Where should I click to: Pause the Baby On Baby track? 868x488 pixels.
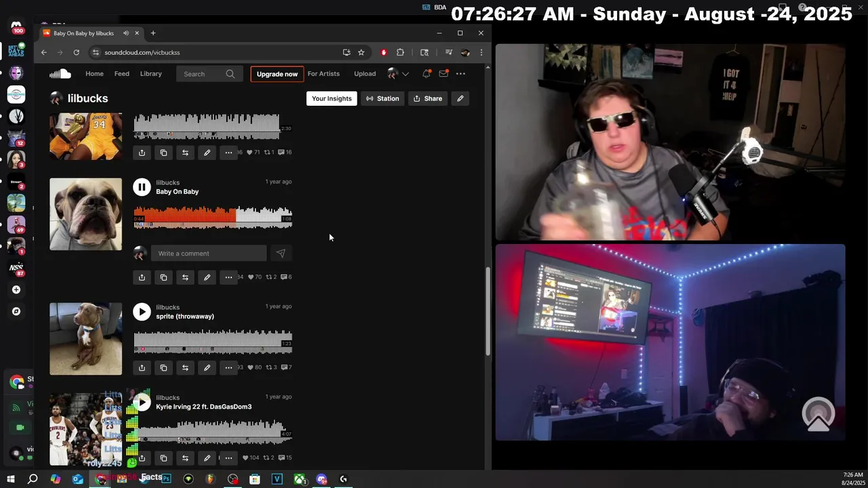[142, 187]
